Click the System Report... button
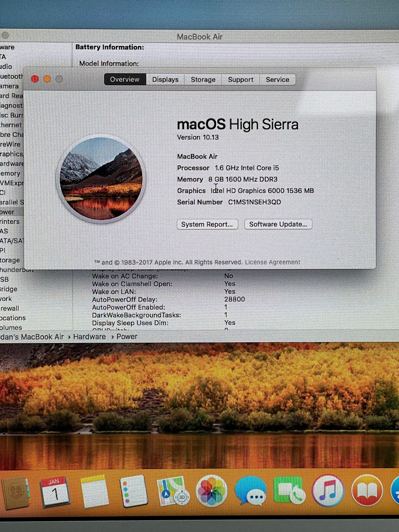The image size is (399, 532). 207,224
